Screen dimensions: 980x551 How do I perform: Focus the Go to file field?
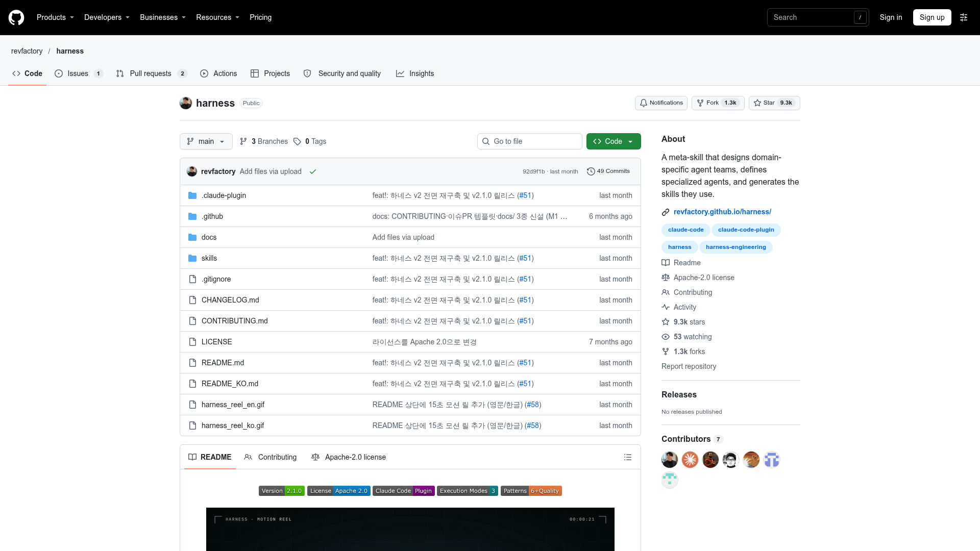[530, 141]
